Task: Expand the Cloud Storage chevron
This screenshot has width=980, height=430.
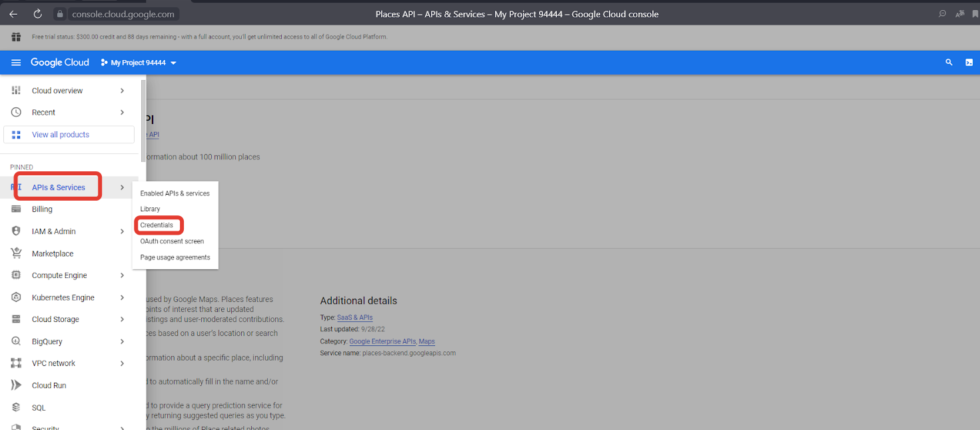Action: (x=122, y=319)
